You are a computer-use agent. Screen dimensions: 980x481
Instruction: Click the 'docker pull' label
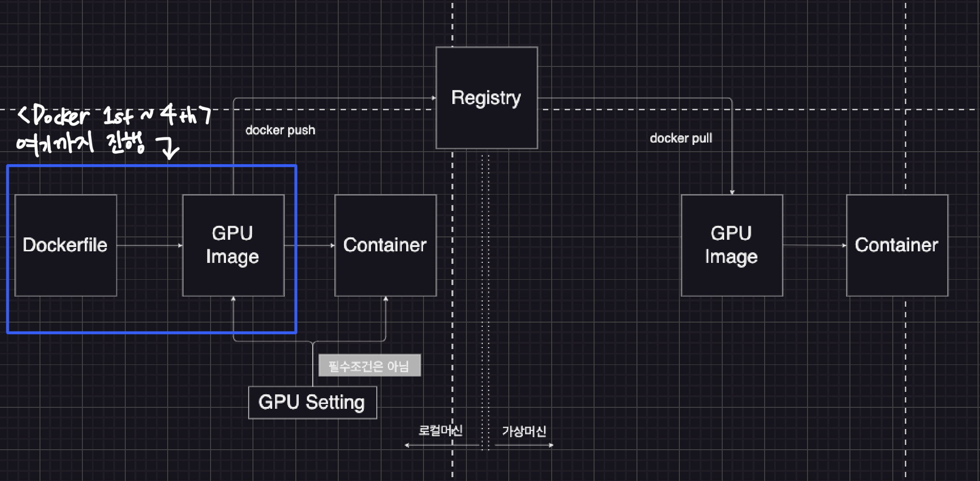pyautogui.click(x=681, y=138)
